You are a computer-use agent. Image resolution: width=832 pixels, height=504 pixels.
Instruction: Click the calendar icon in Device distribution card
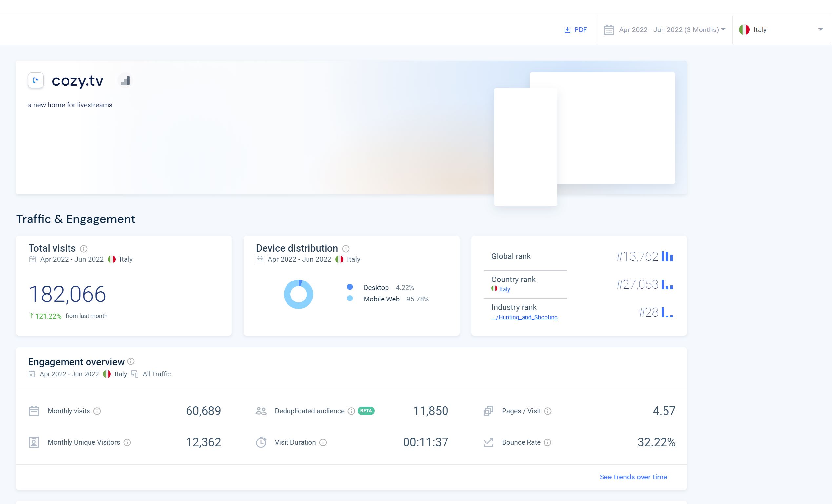(x=260, y=259)
